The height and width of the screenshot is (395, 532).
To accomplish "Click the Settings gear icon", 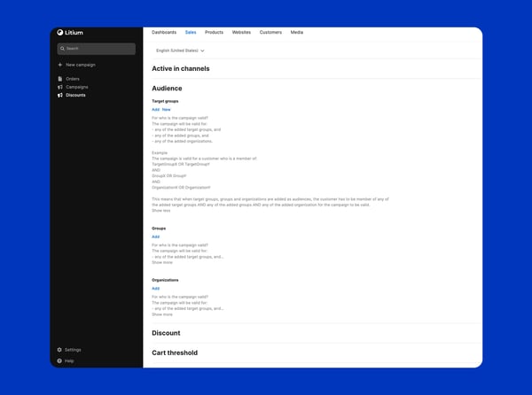I will 59,350.
